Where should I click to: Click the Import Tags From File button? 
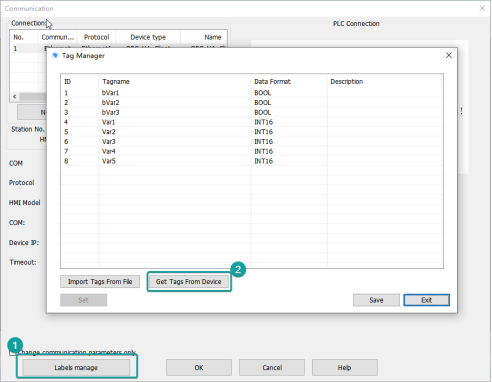point(100,282)
